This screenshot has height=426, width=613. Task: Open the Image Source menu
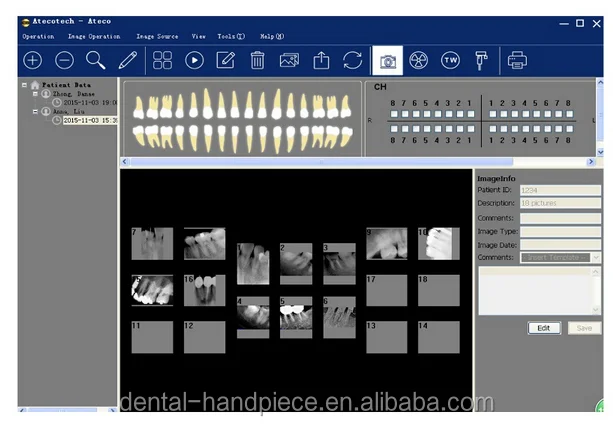(157, 36)
